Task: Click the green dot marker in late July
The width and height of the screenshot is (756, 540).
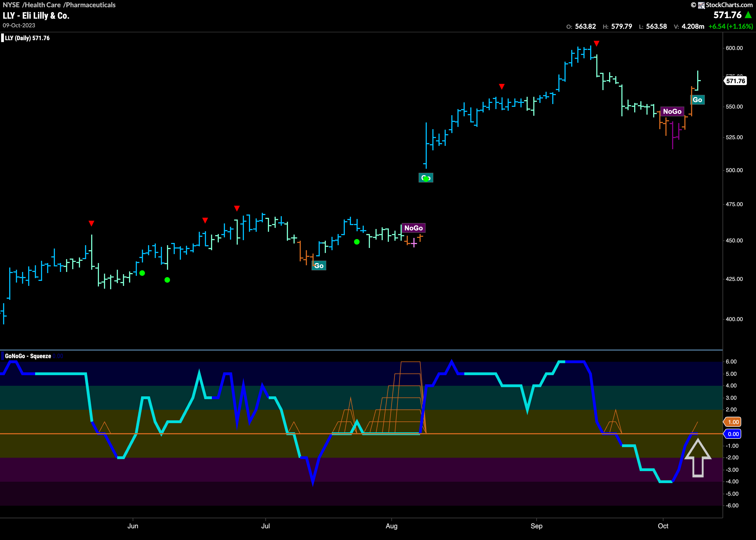Action: (357, 242)
